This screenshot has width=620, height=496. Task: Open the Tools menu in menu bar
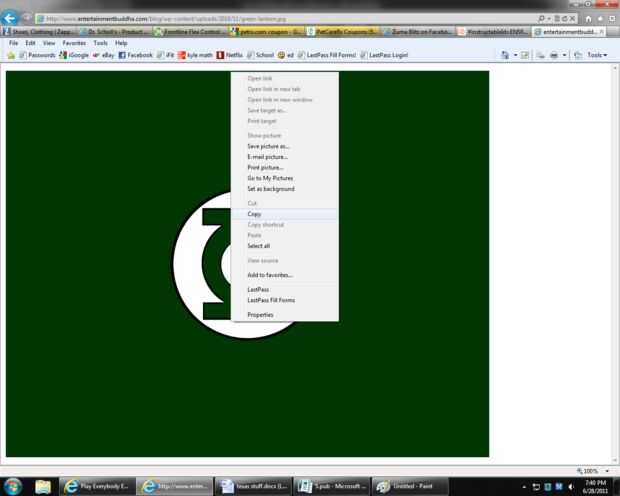click(x=100, y=43)
